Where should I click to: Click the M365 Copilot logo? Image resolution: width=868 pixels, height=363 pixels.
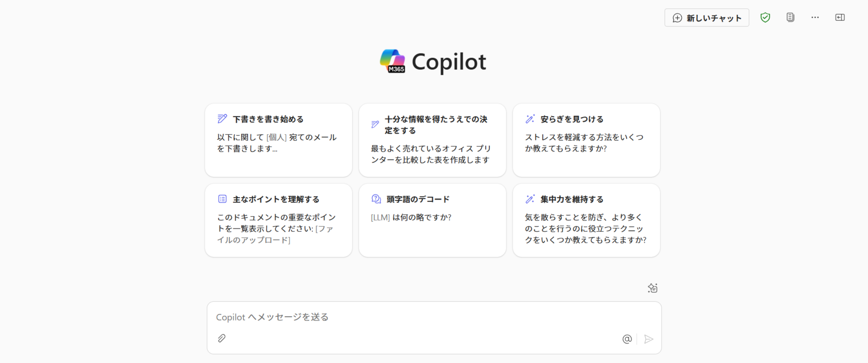click(393, 61)
